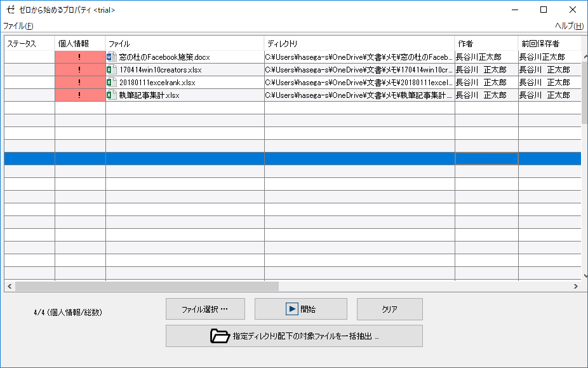Click the application icon in the title bar
The width and height of the screenshot is (588, 368).
point(10,10)
